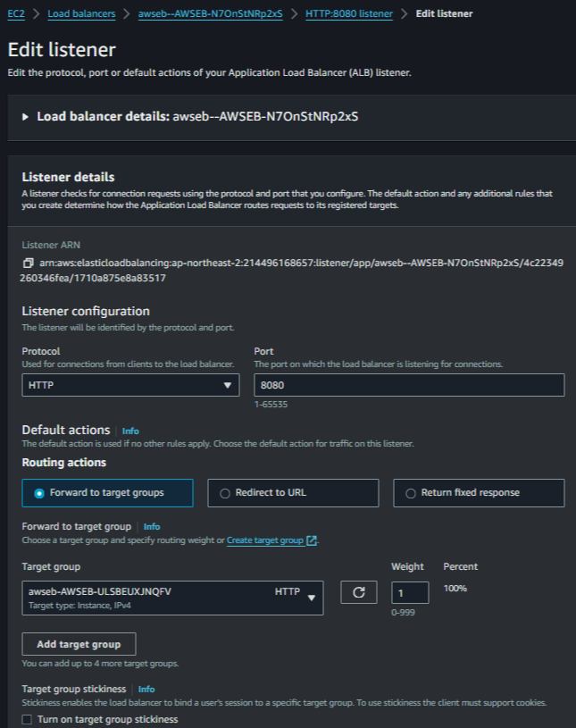Click the 0-999 weight range hint

403,613
